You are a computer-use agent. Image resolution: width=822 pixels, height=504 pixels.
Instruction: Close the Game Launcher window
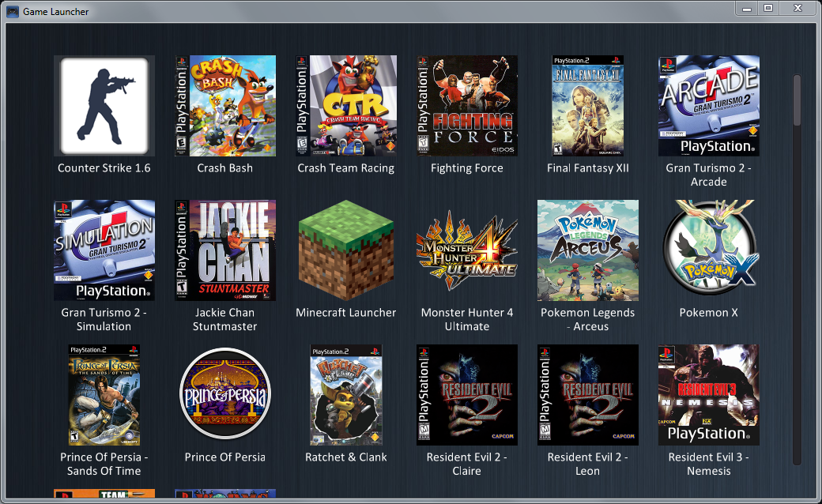click(797, 9)
